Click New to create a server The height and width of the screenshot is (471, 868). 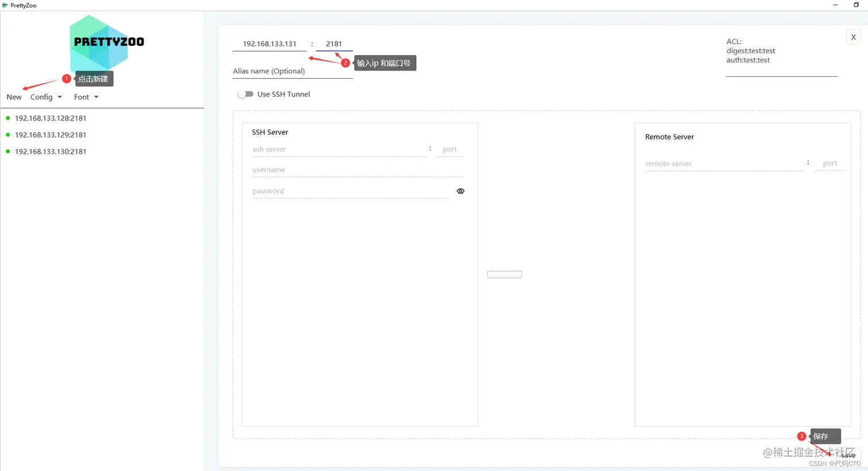click(14, 97)
